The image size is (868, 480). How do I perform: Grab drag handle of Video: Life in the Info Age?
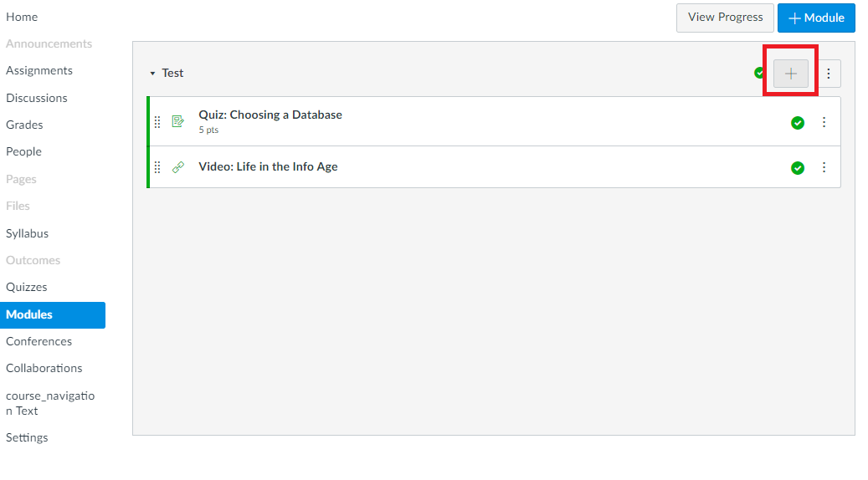click(157, 167)
